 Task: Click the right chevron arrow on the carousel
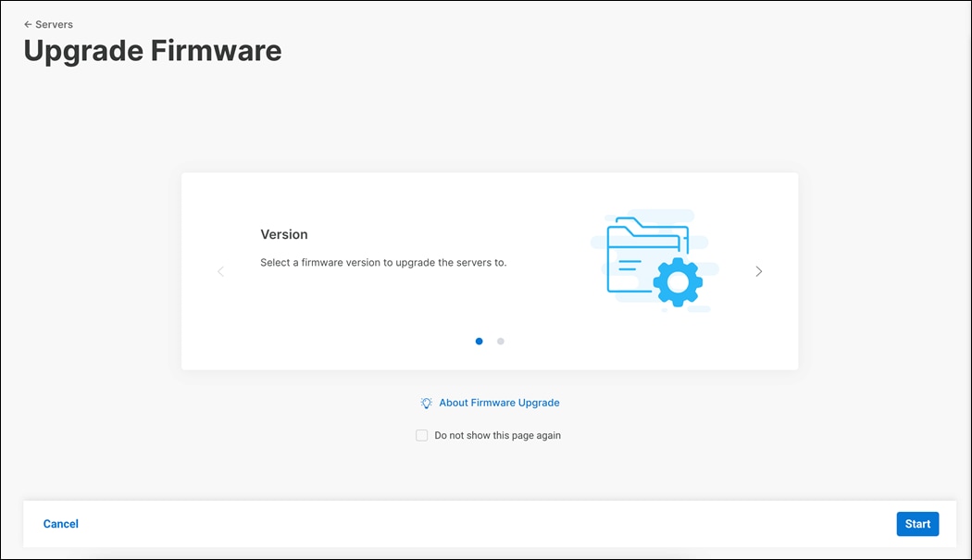[758, 270]
